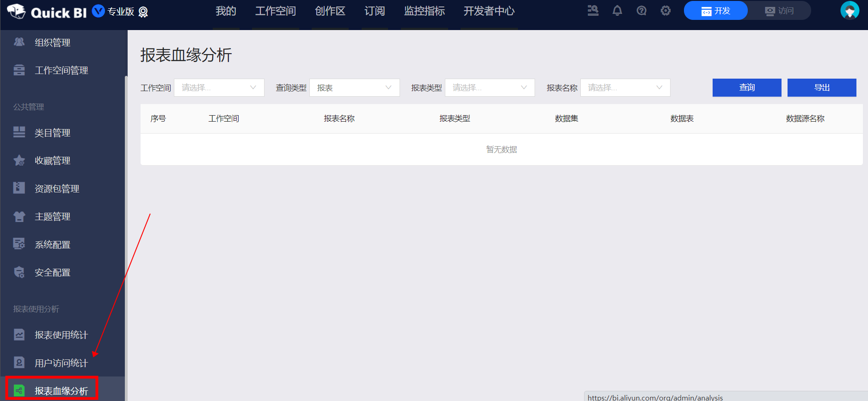Open the user search icon in top bar

[x=593, y=11]
